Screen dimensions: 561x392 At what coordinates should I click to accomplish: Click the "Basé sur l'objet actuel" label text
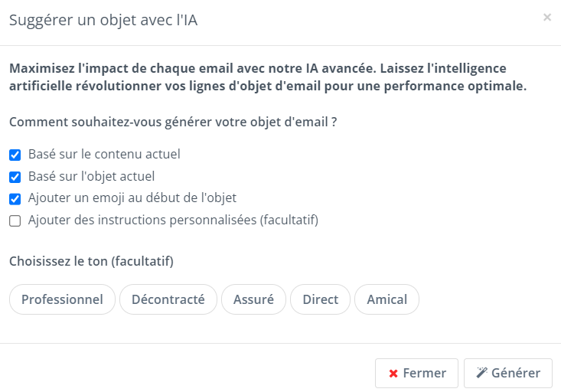tap(91, 176)
